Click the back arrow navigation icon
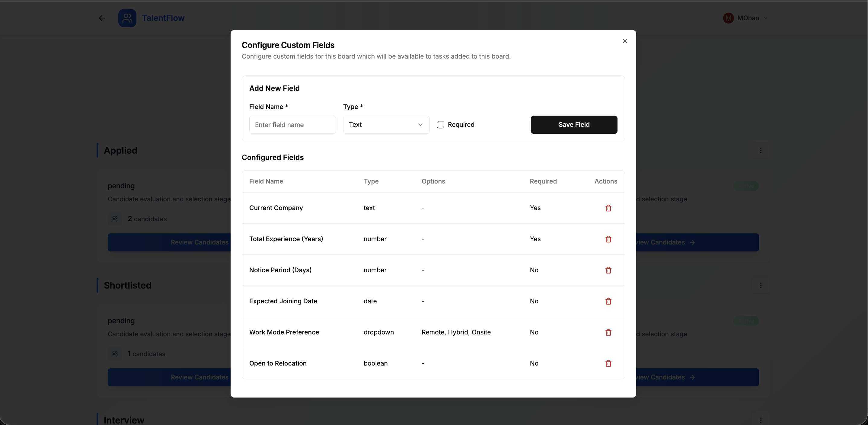The image size is (868, 425). [101, 18]
